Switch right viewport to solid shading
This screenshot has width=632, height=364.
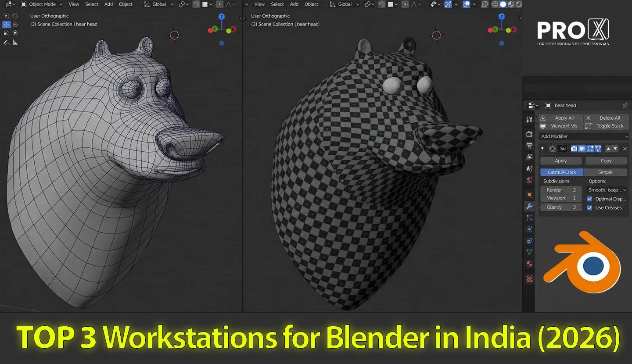[x=503, y=4]
